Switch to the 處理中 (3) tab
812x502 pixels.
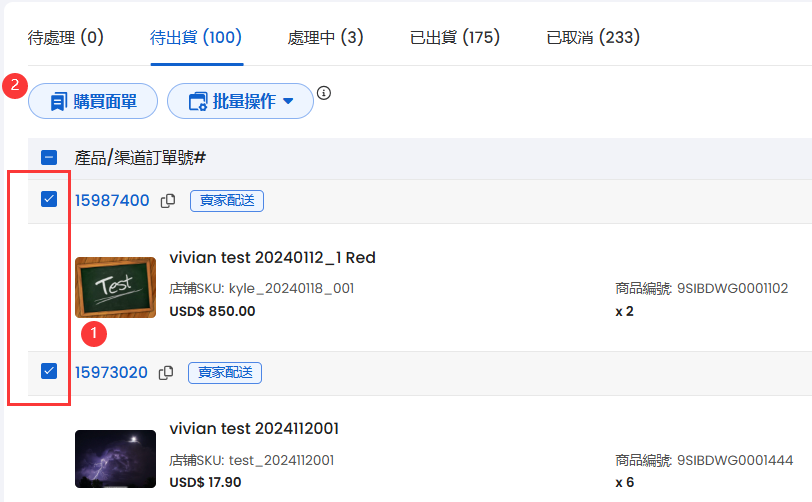tap(325, 38)
